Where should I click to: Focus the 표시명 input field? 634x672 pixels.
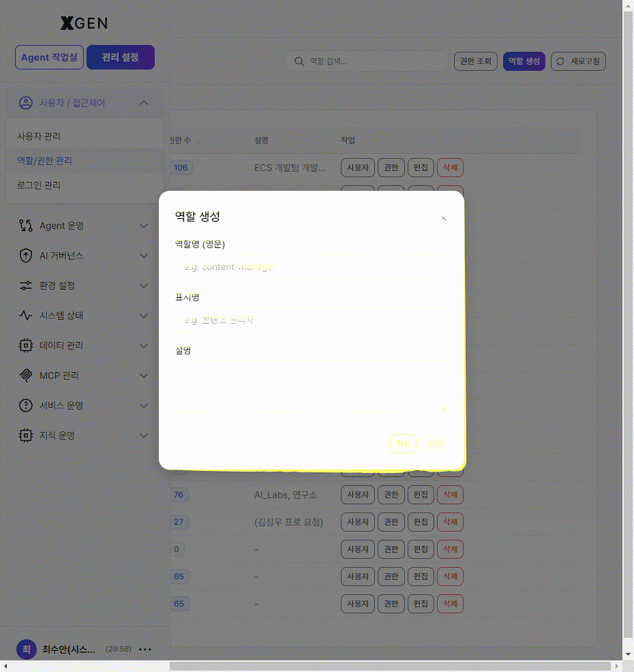[312, 320]
